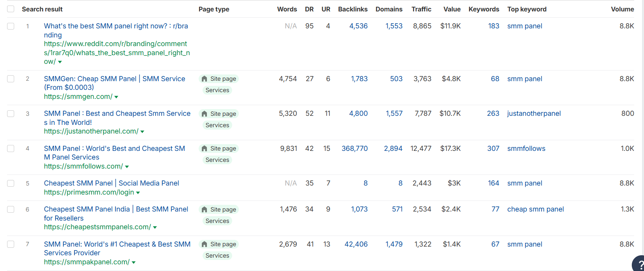Tick the select-all checkbox in the header
Image resolution: width=644 pixels, height=271 pixels.
pos(11,9)
